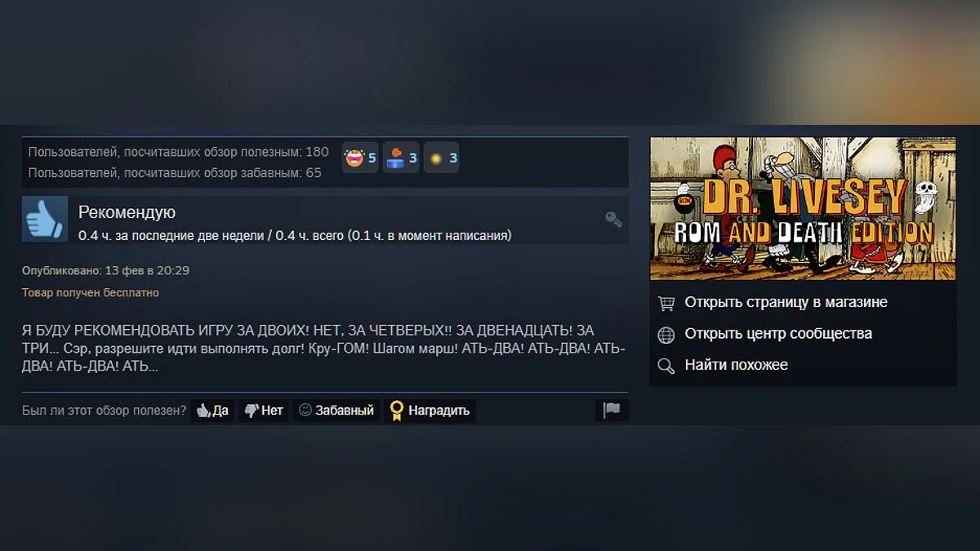Click the laughing face award with count 5
This screenshot has height=551, width=980.
(x=360, y=158)
